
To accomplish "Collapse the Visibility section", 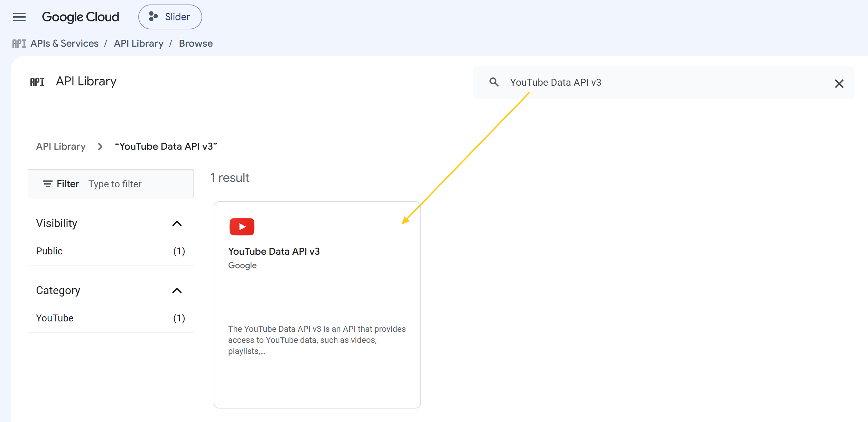I will point(177,224).
